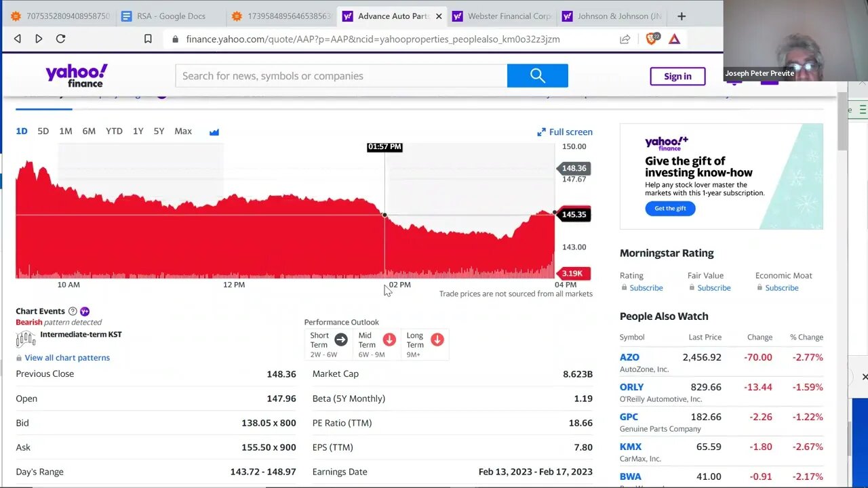Open View all chart patterns link

(x=67, y=358)
